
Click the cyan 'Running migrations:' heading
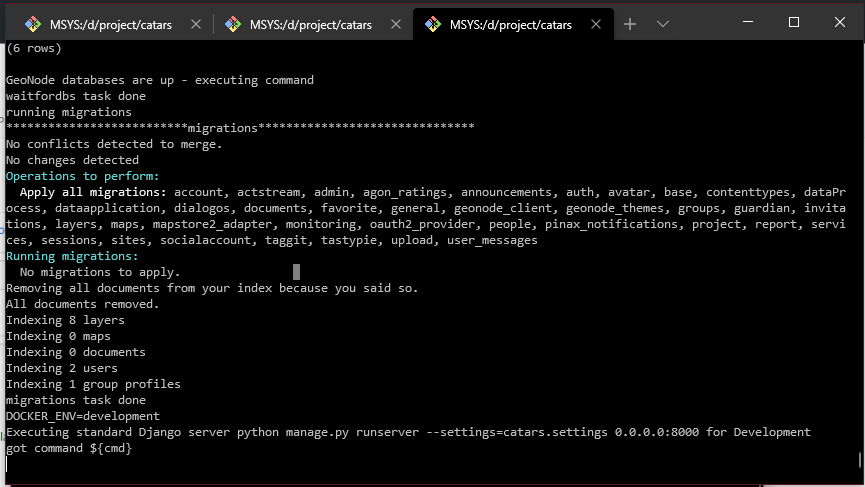(72, 256)
